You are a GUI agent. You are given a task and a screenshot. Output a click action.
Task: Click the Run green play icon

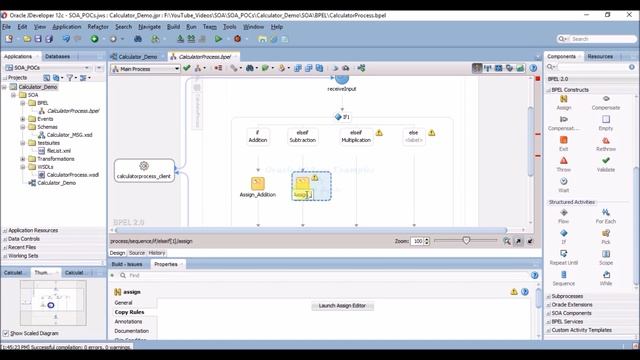pos(218,39)
